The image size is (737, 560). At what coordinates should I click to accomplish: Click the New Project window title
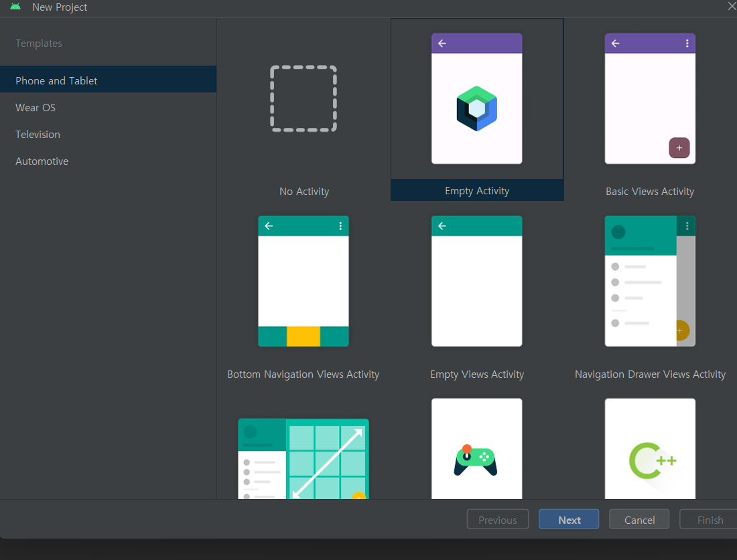pyautogui.click(x=60, y=7)
